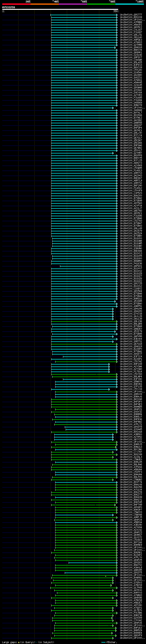Pick label UniRef100_C5WUE0
146x644 pixels.
[x=131, y=460]
